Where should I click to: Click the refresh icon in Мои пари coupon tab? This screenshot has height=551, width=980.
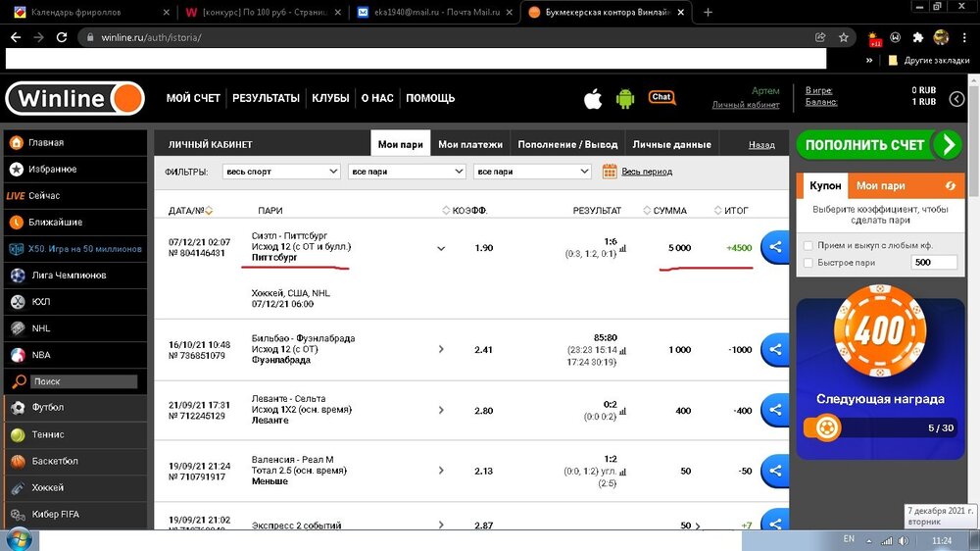pyautogui.click(x=949, y=185)
